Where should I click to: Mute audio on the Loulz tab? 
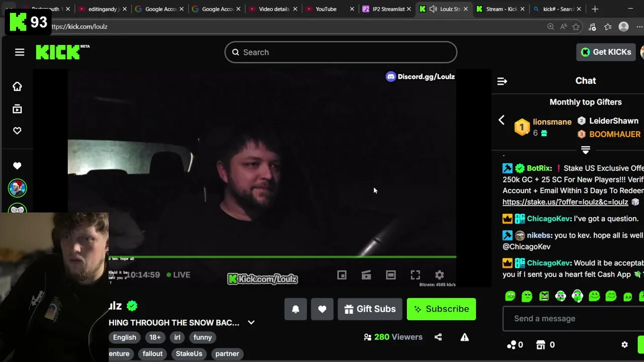pyautogui.click(x=433, y=9)
